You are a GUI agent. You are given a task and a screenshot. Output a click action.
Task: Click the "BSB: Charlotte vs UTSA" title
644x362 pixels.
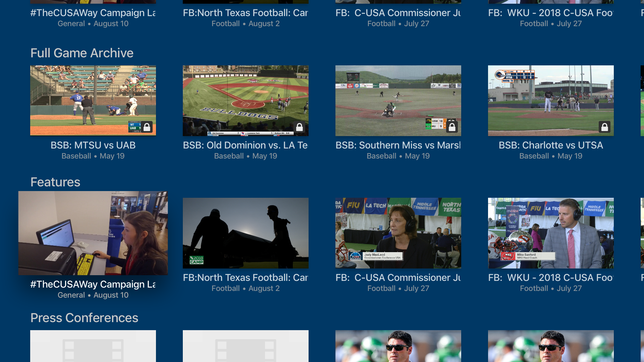click(551, 145)
